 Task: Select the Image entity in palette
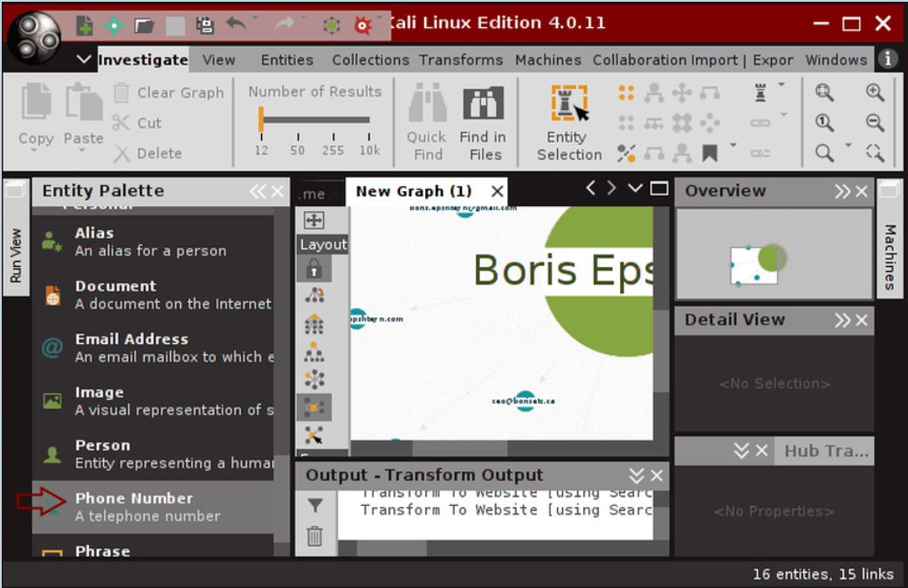(x=153, y=400)
